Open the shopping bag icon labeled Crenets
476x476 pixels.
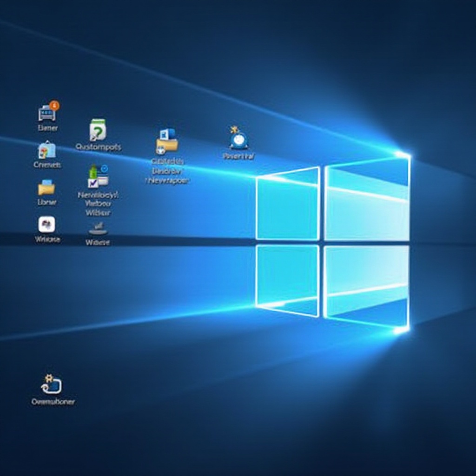[47, 150]
